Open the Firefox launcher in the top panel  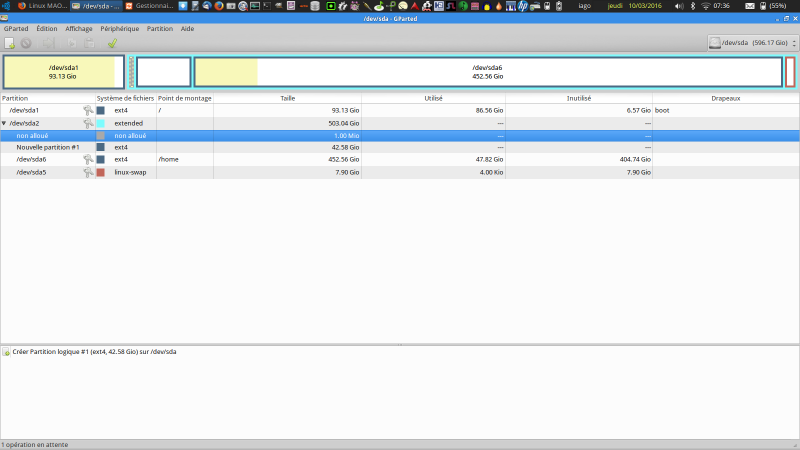[219, 6]
